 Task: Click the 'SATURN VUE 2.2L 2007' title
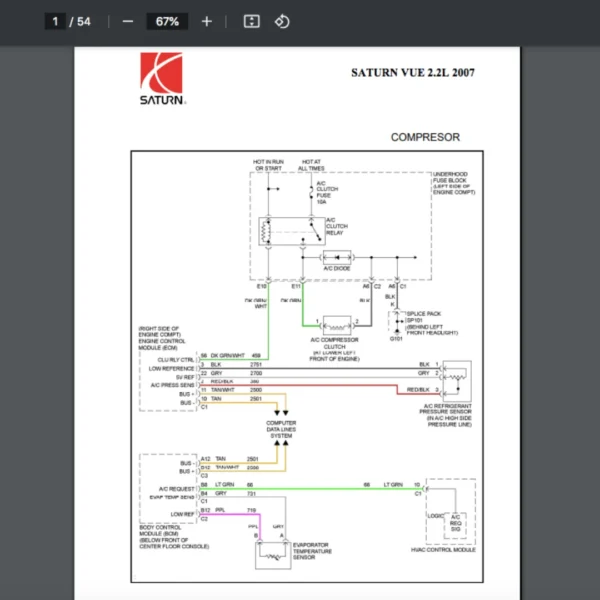click(x=413, y=73)
